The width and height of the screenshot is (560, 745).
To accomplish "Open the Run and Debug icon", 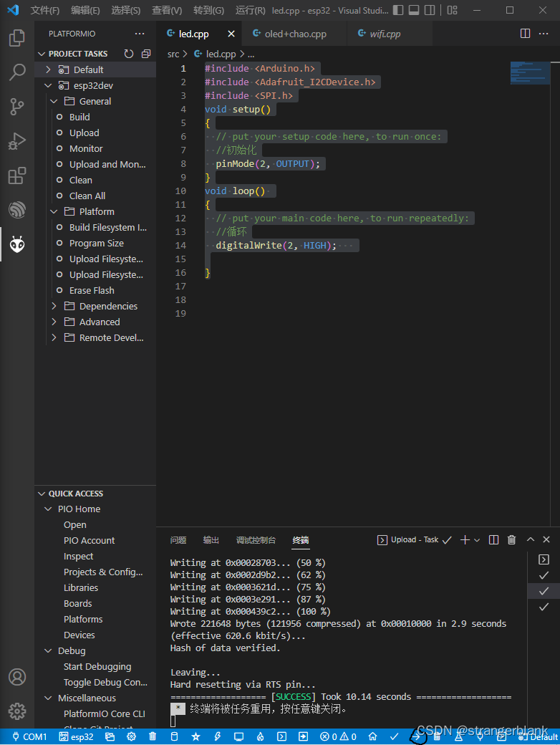I will [16, 141].
